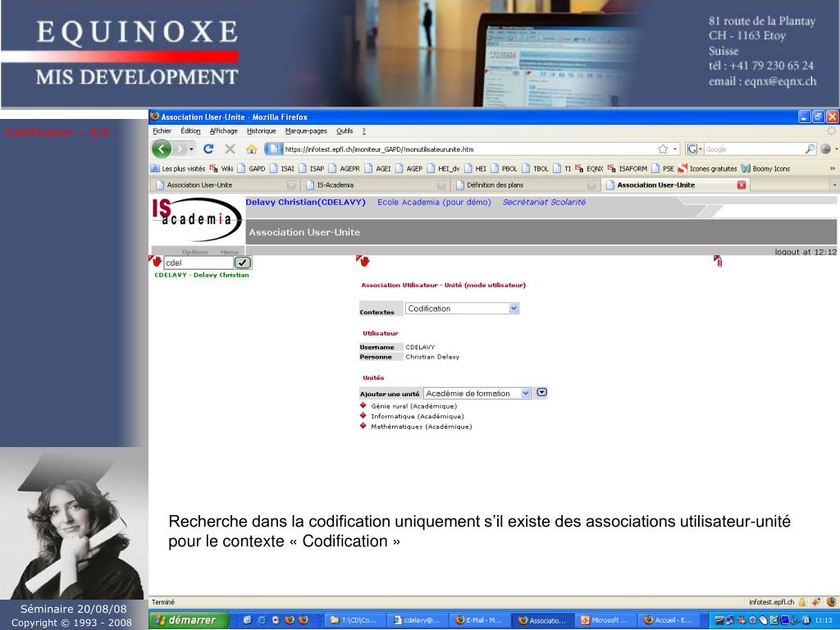Screen dimensions: 840x630
Task: Click the add-unit arrow button beside unit dropdown
Action: tap(541, 393)
